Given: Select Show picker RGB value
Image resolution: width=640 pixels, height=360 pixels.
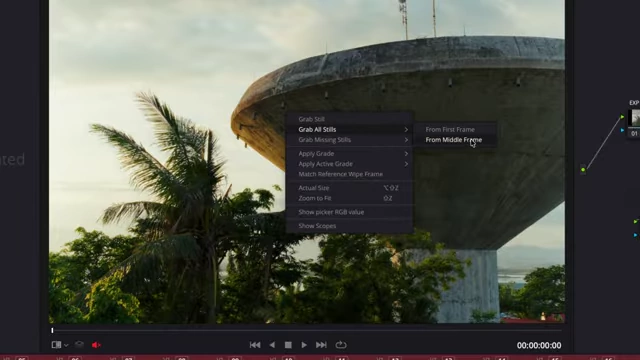Looking at the screenshot, I should click(349, 212).
